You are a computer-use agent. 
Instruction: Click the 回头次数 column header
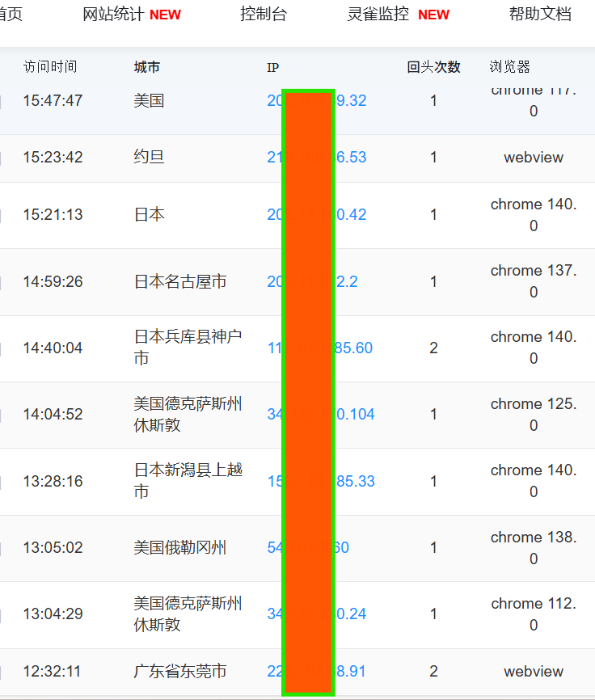pos(433,67)
